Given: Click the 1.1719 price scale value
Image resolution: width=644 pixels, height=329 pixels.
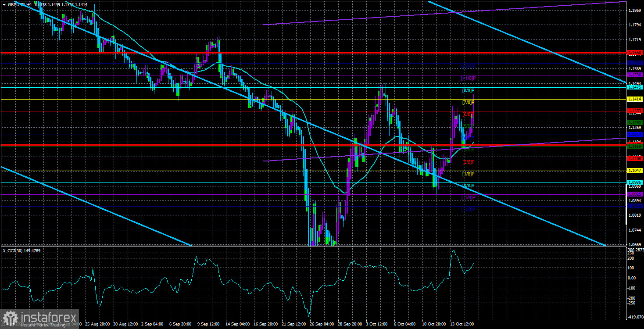Looking at the screenshot, I should pos(635,39).
